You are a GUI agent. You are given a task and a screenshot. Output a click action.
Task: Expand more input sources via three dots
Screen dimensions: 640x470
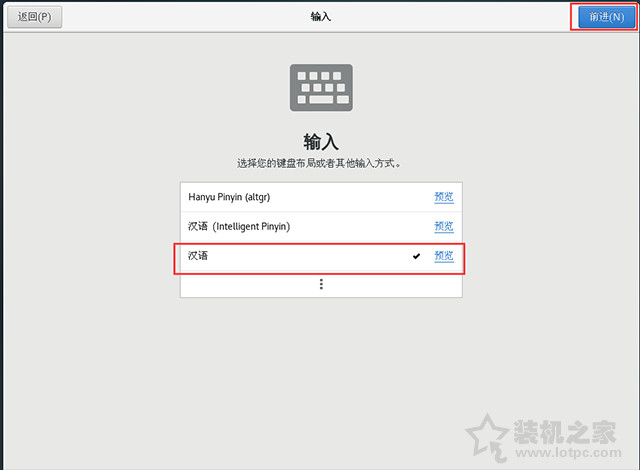pos(321,284)
